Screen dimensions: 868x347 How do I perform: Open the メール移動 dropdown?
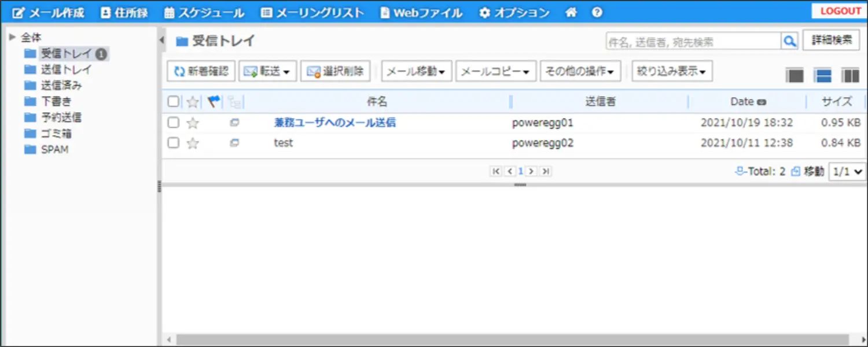tap(416, 71)
